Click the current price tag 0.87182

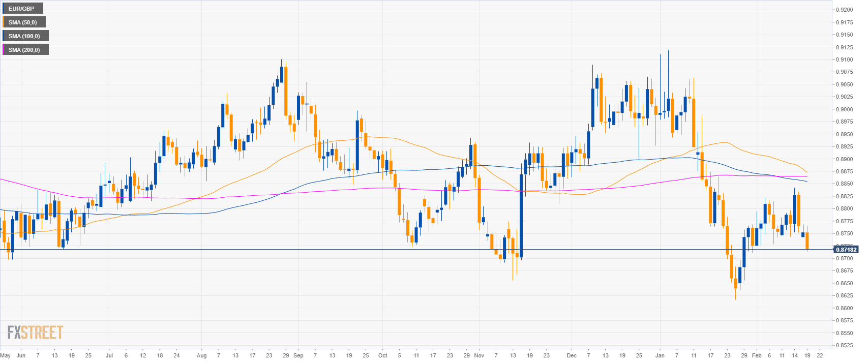click(845, 250)
